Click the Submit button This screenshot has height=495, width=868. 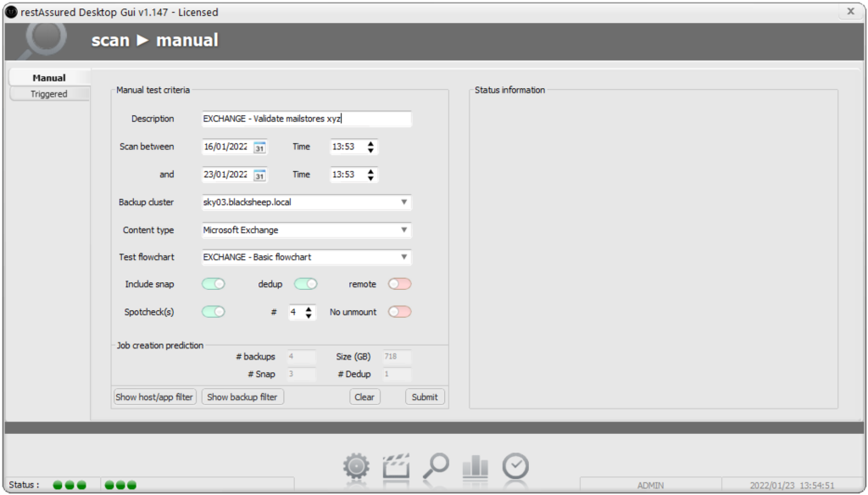pyautogui.click(x=425, y=397)
